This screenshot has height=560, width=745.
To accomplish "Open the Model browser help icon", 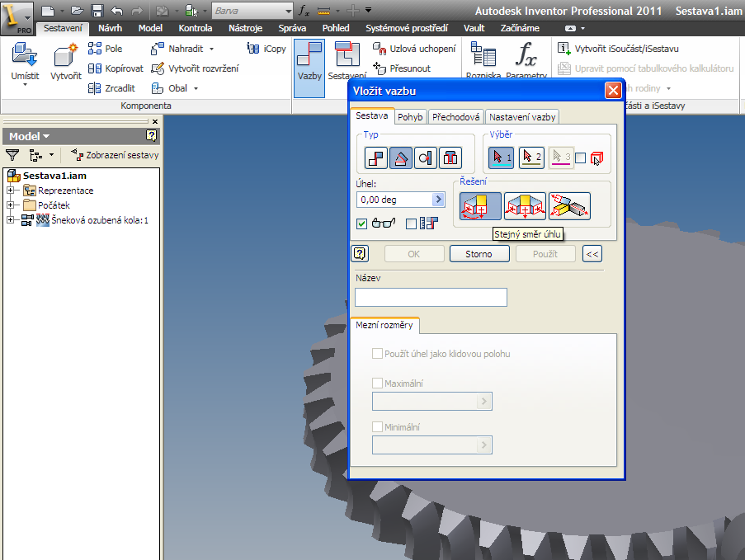I will tap(151, 136).
